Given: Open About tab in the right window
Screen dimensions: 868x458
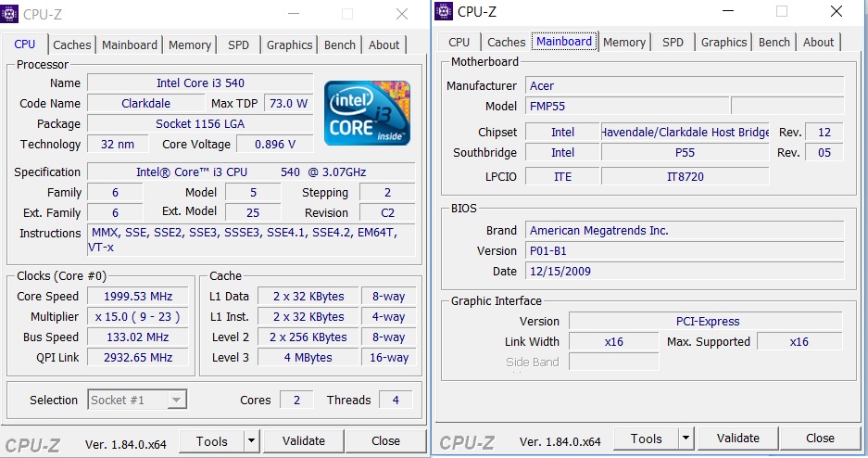Looking at the screenshot, I should [819, 42].
